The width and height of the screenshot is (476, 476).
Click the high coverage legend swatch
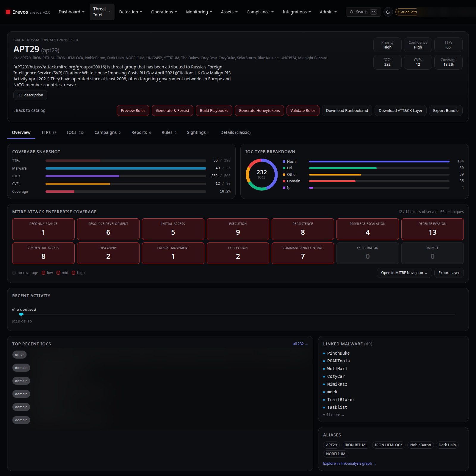73,273
